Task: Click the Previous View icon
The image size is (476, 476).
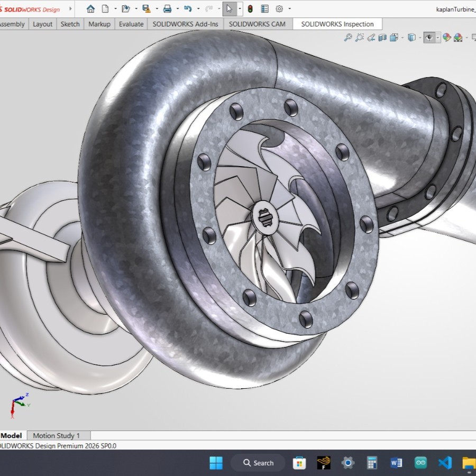Action: 371,38
